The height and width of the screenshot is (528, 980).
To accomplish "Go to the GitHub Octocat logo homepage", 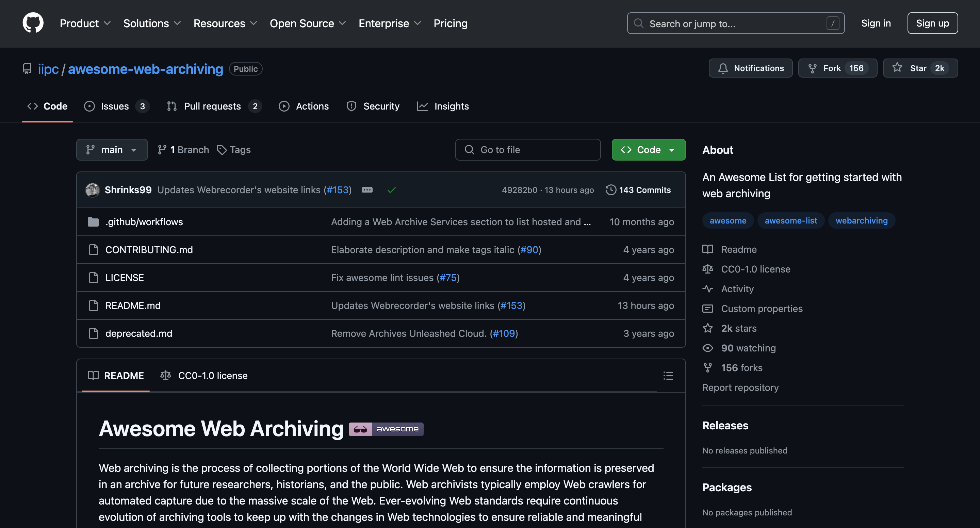I will [33, 23].
